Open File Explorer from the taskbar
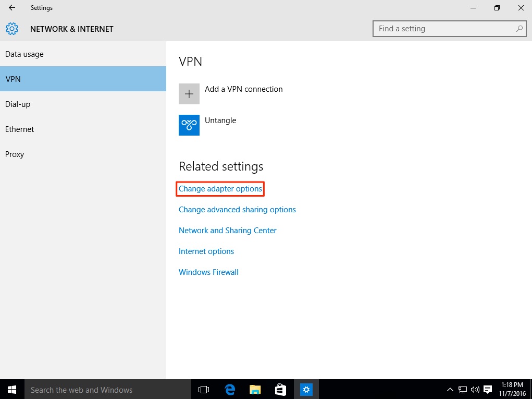 [x=255, y=390]
